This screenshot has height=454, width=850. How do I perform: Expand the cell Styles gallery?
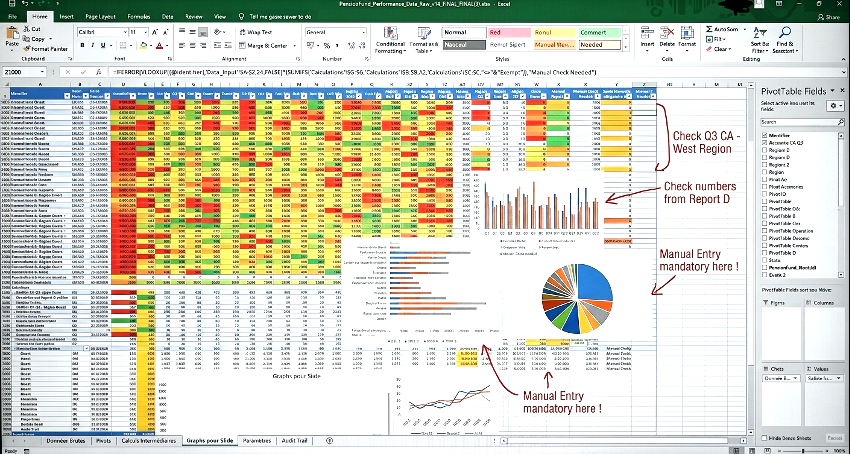point(626,48)
